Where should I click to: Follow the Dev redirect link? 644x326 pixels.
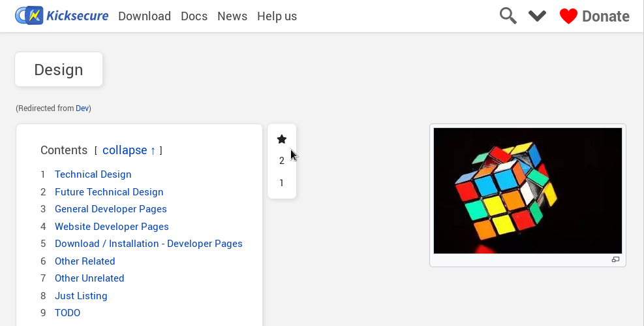[82, 108]
